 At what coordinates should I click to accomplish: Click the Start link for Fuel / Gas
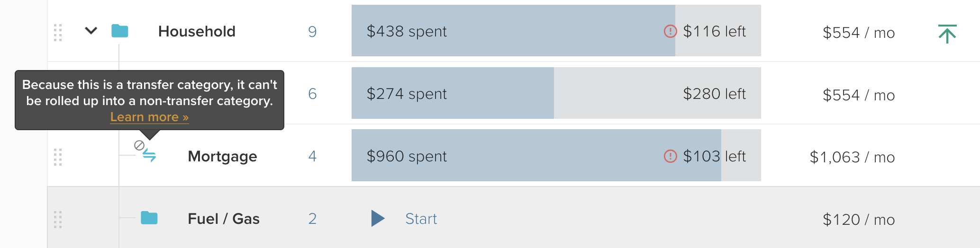click(x=421, y=219)
